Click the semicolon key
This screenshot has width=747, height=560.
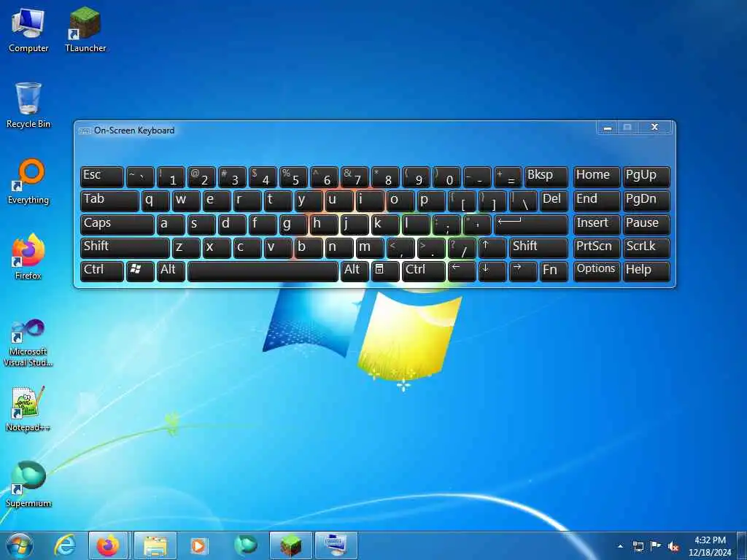[x=446, y=225]
